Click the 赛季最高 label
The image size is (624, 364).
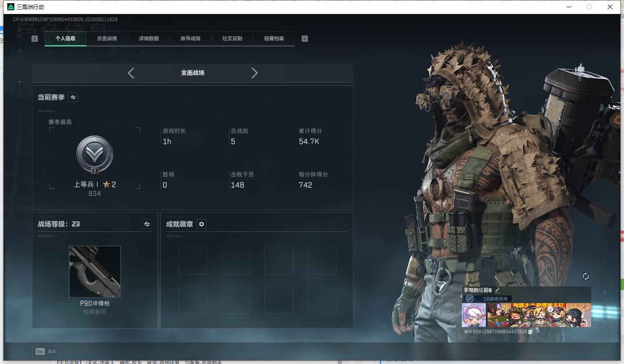click(x=60, y=122)
